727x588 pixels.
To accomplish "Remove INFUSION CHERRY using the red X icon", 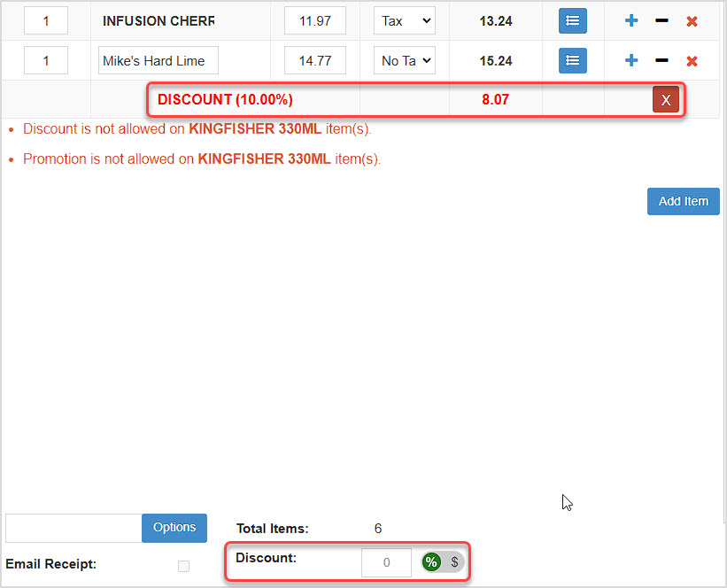I will (x=692, y=20).
